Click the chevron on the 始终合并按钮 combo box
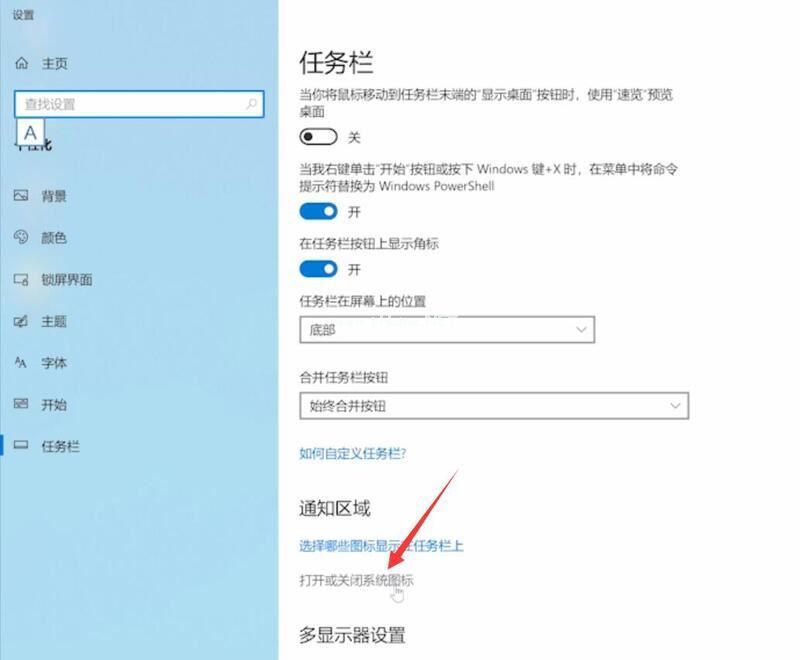This screenshot has width=800, height=660. point(675,405)
